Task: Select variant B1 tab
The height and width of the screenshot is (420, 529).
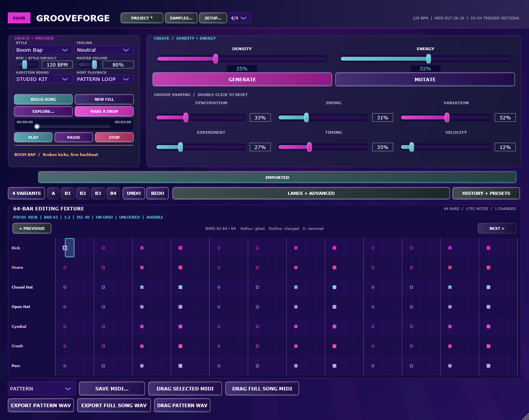Action: click(68, 193)
